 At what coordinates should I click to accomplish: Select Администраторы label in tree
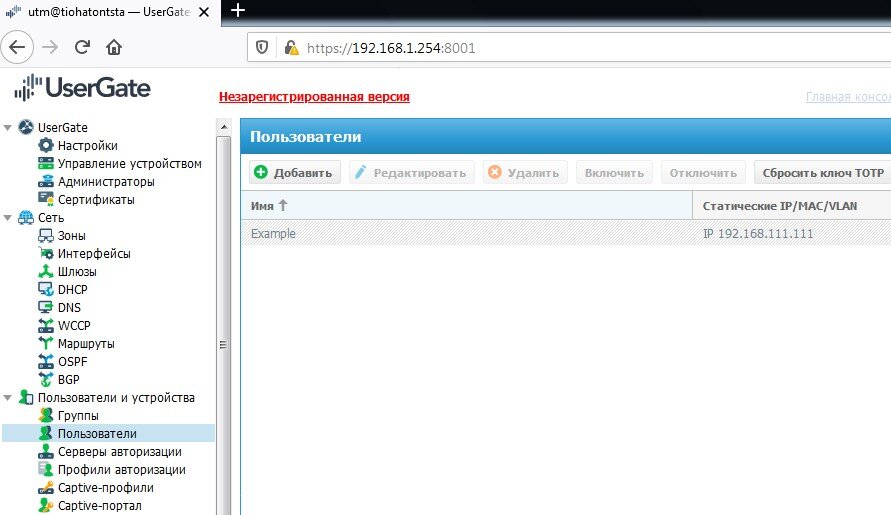click(106, 182)
